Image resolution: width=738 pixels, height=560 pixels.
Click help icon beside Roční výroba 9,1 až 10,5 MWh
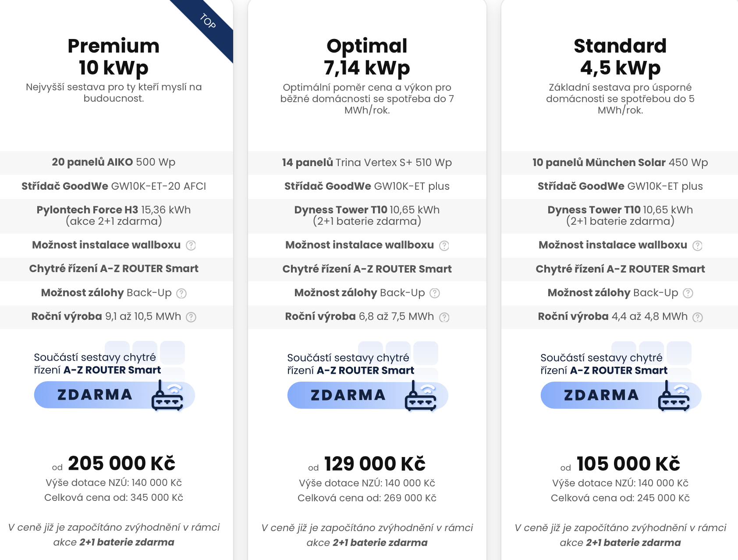191,317
